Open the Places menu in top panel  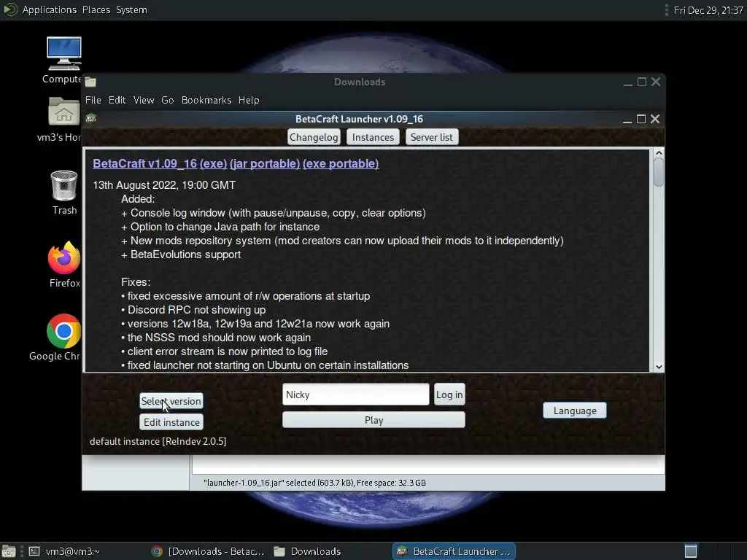click(x=96, y=9)
